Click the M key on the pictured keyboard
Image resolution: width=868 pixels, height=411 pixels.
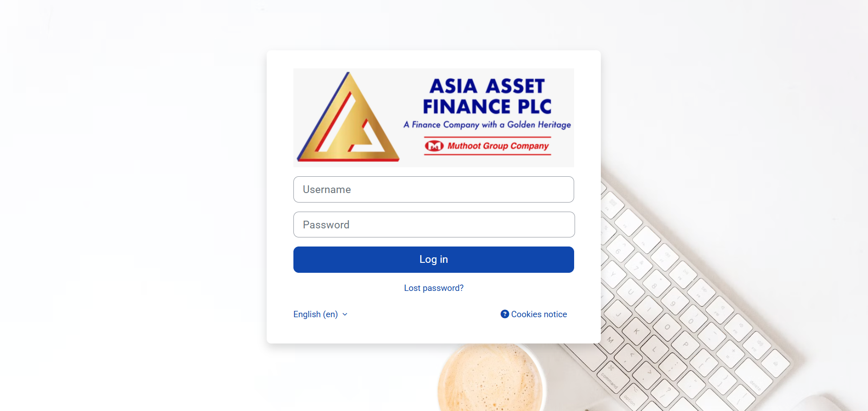(x=610, y=340)
